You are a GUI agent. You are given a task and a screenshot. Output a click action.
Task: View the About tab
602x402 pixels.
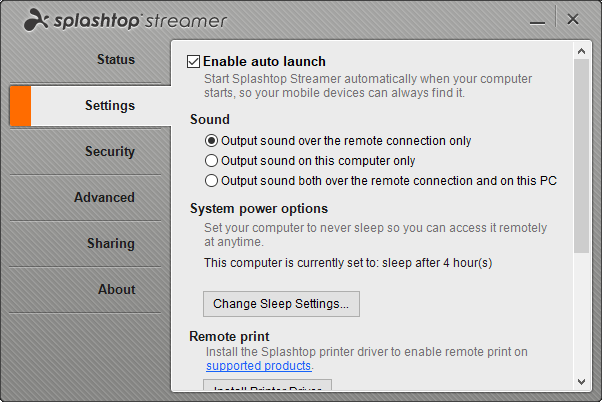click(116, 289)
